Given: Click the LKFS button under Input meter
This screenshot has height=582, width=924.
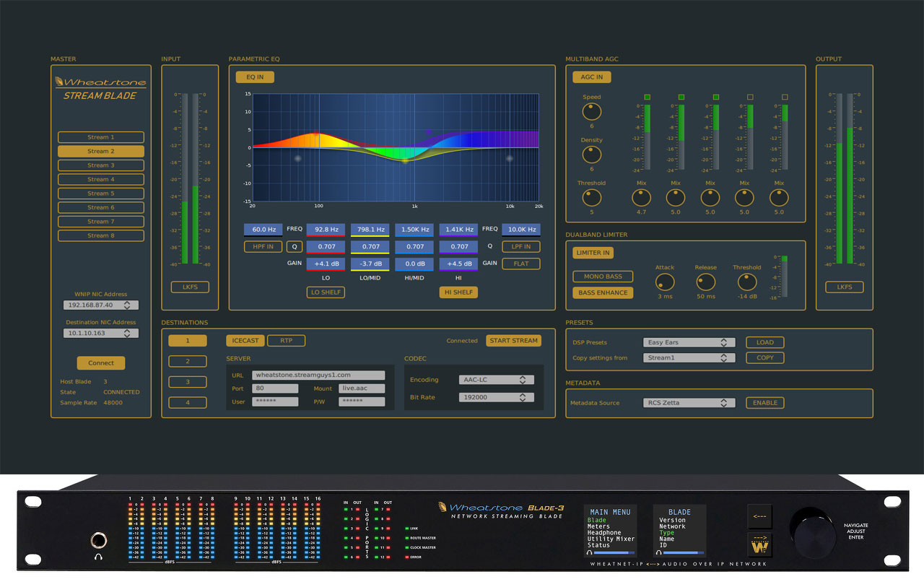Looking at the screenshot, I should click(190, 287).
